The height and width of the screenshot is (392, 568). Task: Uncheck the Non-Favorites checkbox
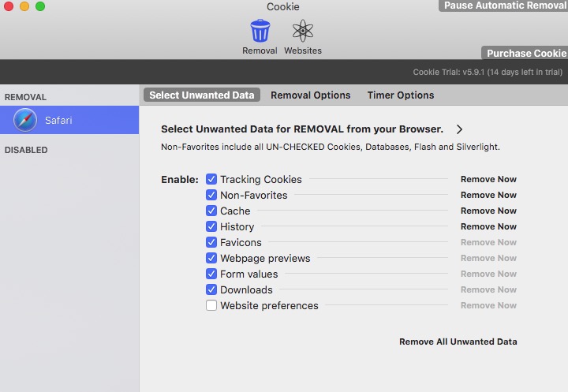coord(211,195)
